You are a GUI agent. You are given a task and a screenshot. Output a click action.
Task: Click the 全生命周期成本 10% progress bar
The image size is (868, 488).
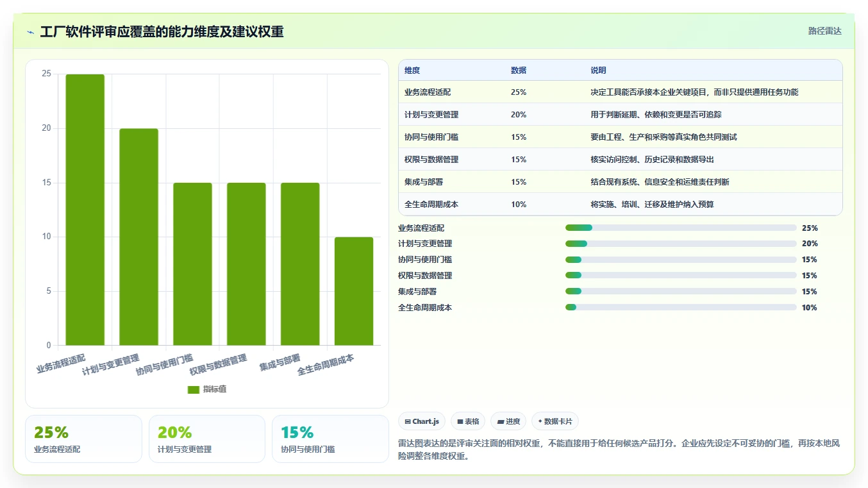(x=681, y=308)
